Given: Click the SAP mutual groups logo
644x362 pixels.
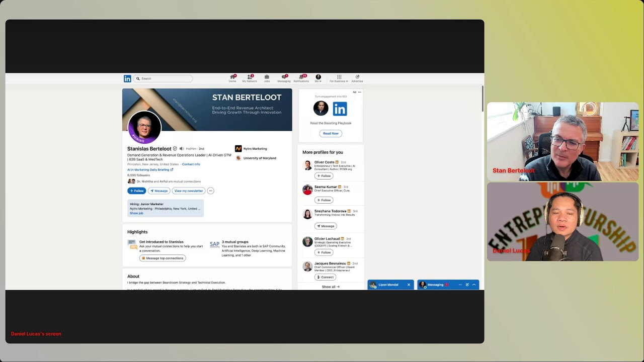Looking at the screenshot, I should (x=215, y=244).
